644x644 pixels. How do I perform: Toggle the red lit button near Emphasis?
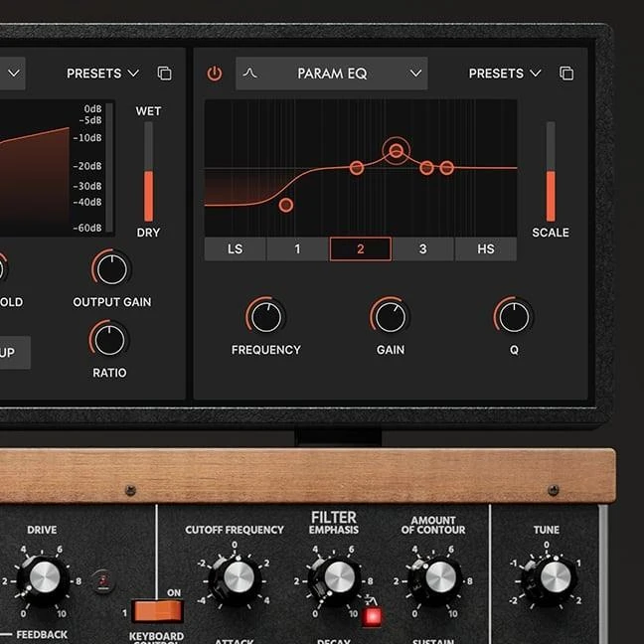372,617
